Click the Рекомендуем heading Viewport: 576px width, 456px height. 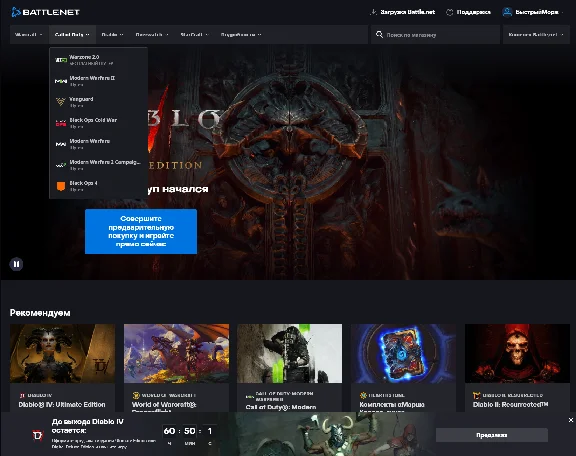pos(40,313)
